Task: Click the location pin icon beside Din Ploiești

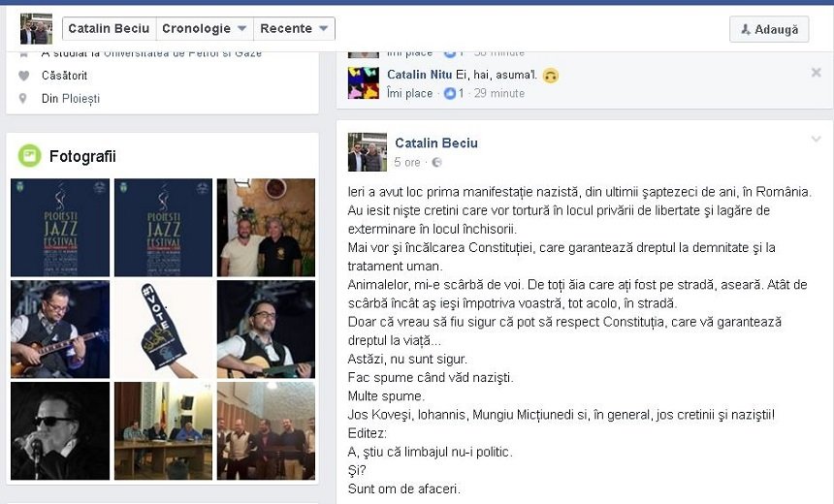Action: coord(23,98)
